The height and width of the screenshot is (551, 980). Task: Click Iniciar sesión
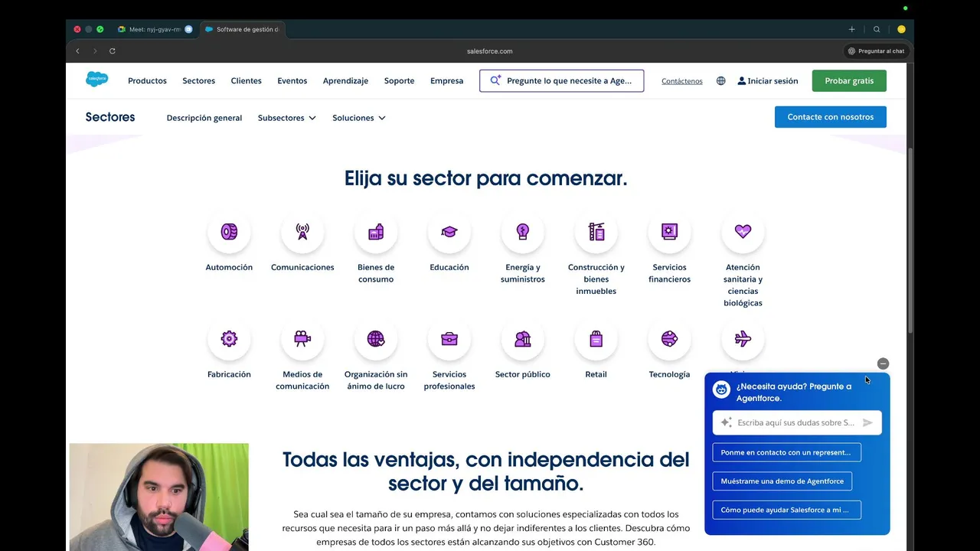767,80
